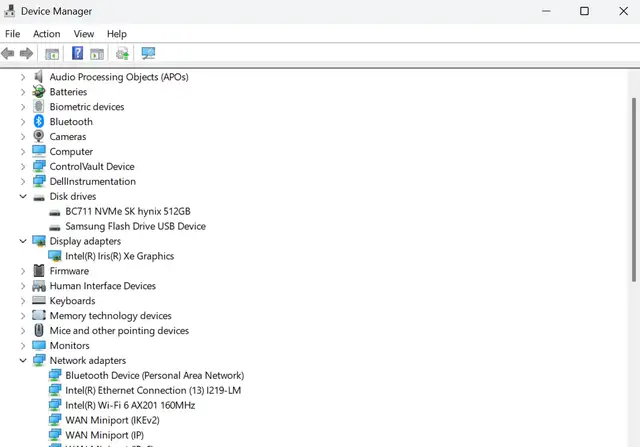Click Show/Hide Console Tree toolbar icon
Viewport: 640px width, 447px height.
click(52, 53)
